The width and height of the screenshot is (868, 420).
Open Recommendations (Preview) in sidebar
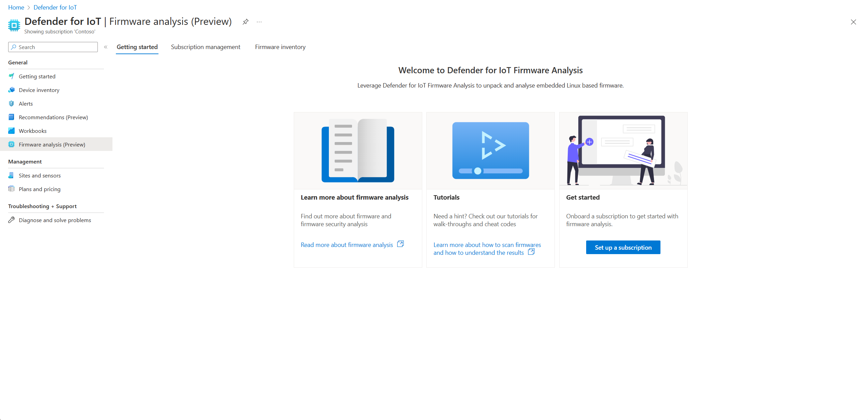pyautogui.click(x=53, y=117)
